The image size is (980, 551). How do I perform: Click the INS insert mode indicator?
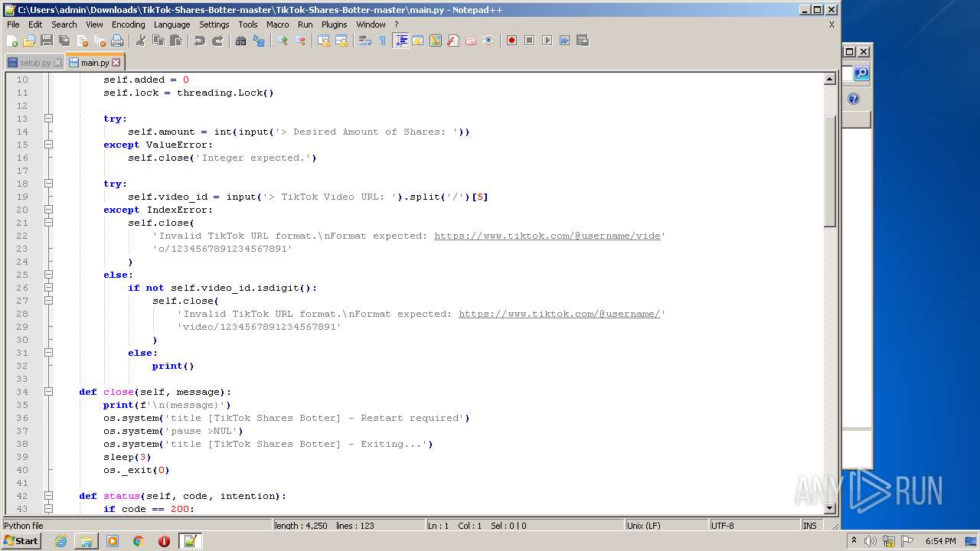coord(809,526)
